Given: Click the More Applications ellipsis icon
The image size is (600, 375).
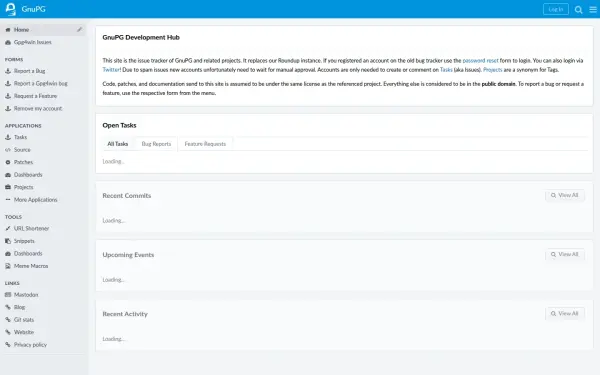Looking at the screenshot, I should point(8,200).
